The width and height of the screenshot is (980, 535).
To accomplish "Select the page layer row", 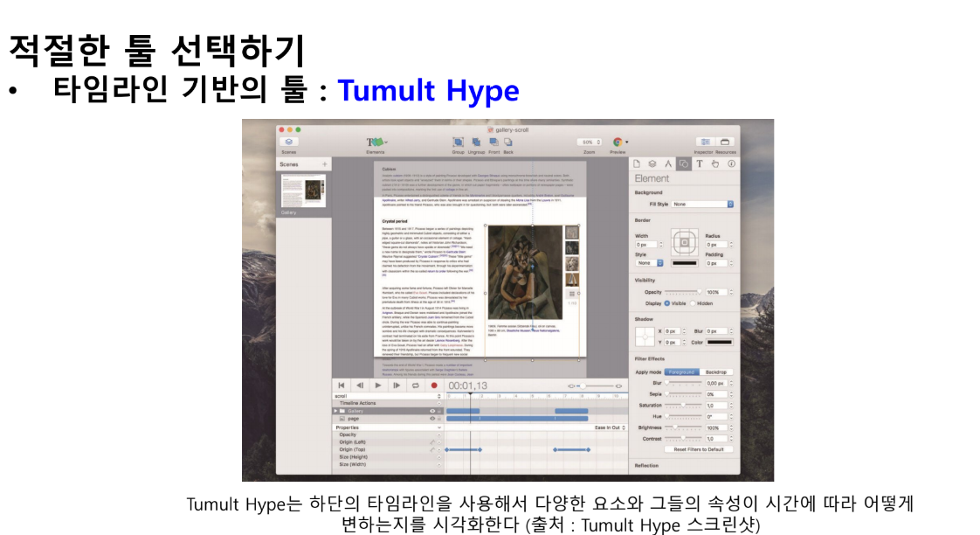I will [x=388, y=419].
